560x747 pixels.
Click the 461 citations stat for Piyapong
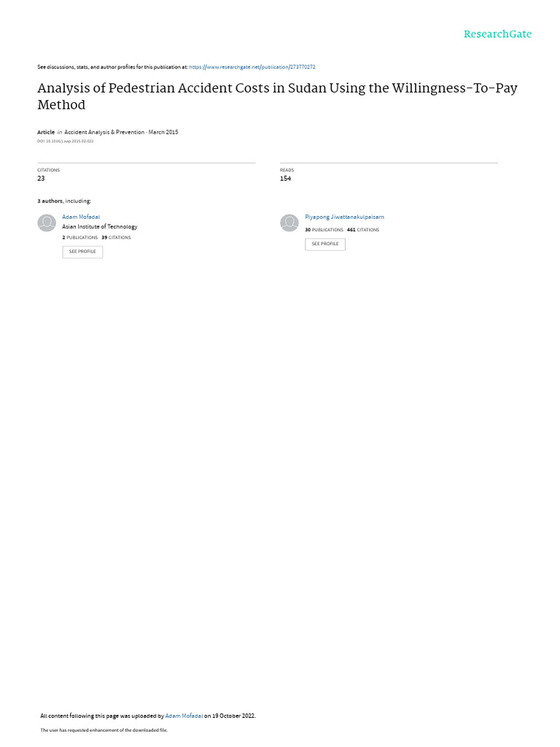(x=363, y=230)
